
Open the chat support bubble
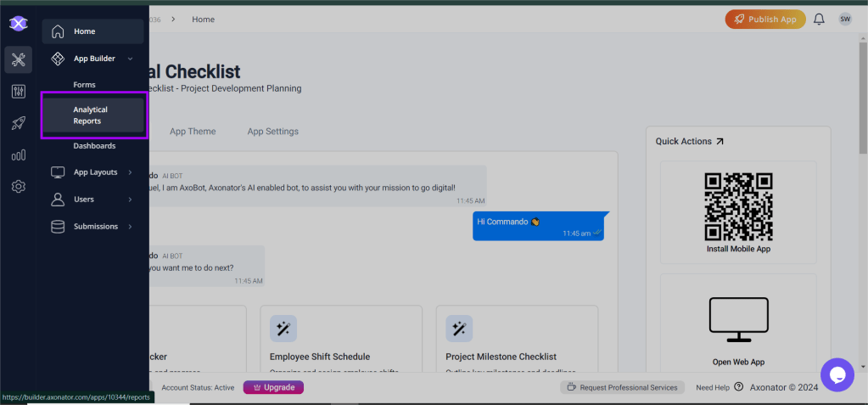pyautogui.click(x=837, y=374)
